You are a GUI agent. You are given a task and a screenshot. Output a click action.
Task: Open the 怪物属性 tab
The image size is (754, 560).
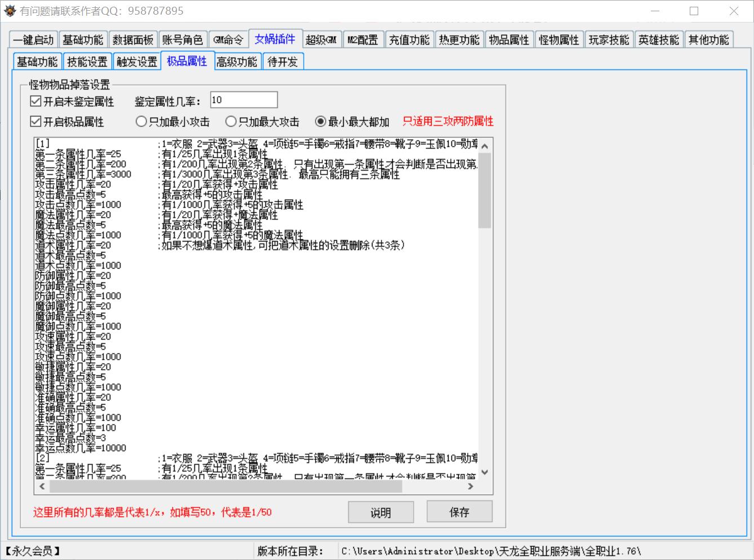559,39
